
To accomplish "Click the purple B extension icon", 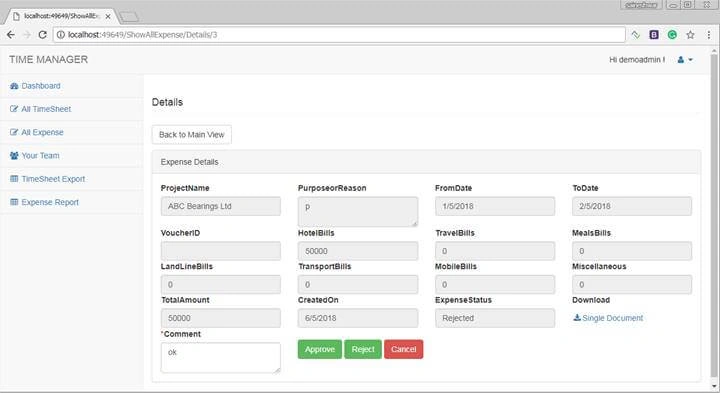I will click(x=654, y=35).
